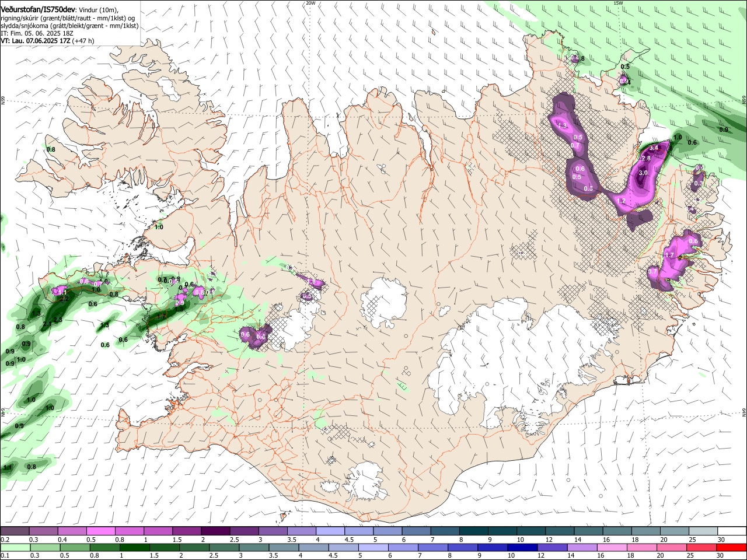Click the 3.4 precipitation value on the map
This screenshot has width=747, height=560.
click(x=654, y=148)
